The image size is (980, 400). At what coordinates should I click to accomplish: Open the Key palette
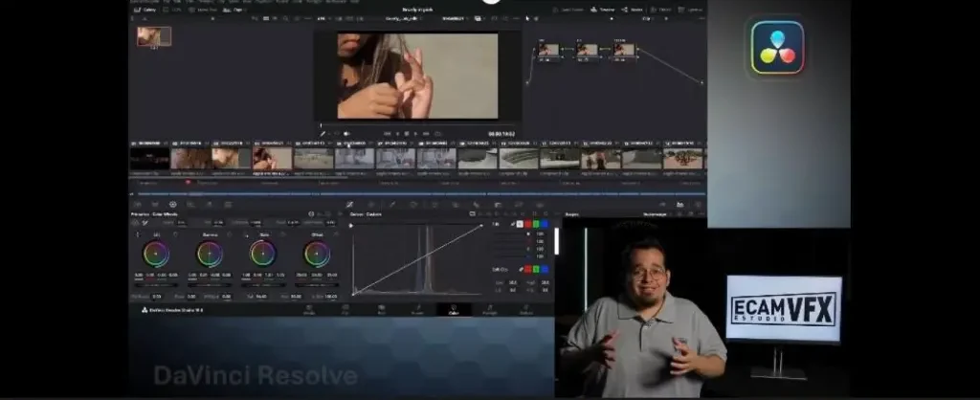(x=498, y=205)
